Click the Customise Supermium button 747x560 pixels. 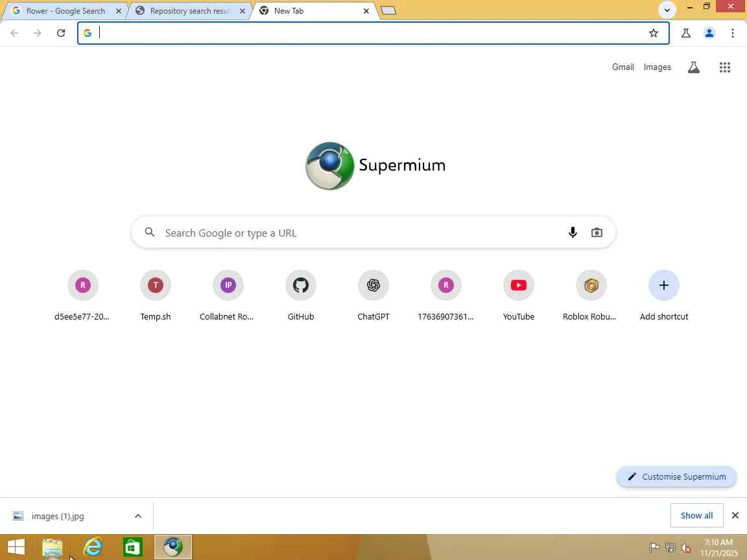[x=676, y=476]
